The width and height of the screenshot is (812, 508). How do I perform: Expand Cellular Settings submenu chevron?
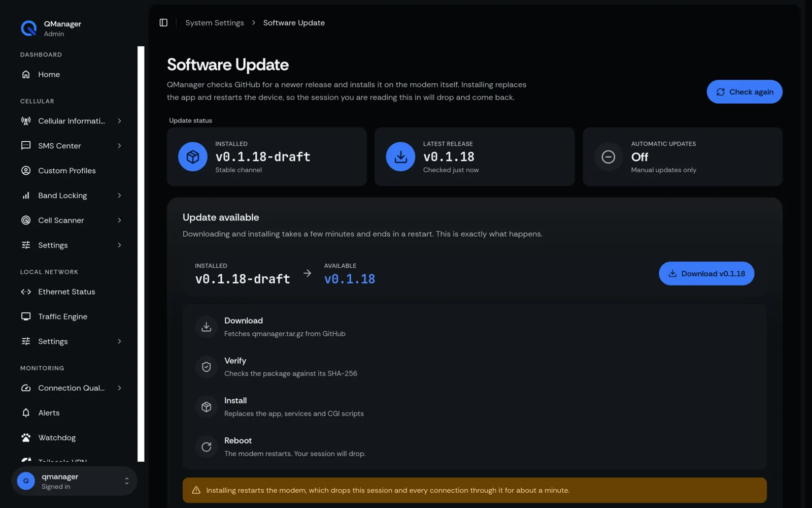pyautogui.click(x=119, y=245)
